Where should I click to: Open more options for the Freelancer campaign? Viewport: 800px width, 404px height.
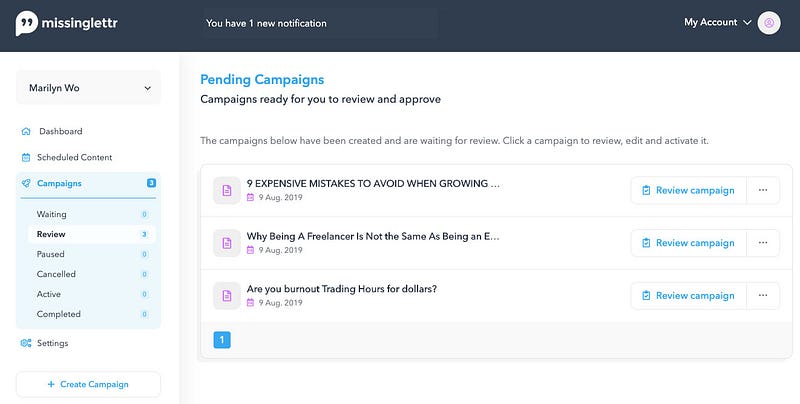[763, 243]
